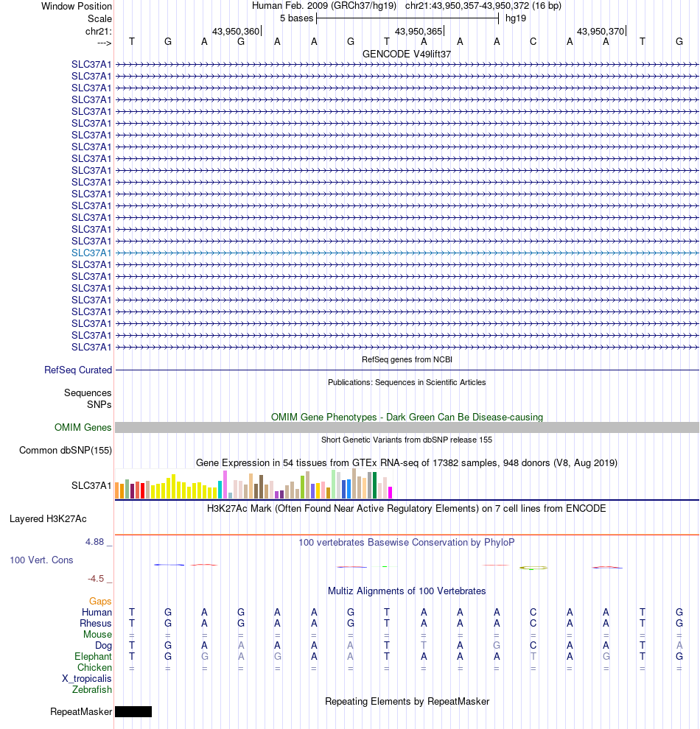Image resolution: width=700 pixels, height=729 pixels.
Task: Open 'Repeating Elements by RepeatMasker' title
Action: (x=407, y=701)
